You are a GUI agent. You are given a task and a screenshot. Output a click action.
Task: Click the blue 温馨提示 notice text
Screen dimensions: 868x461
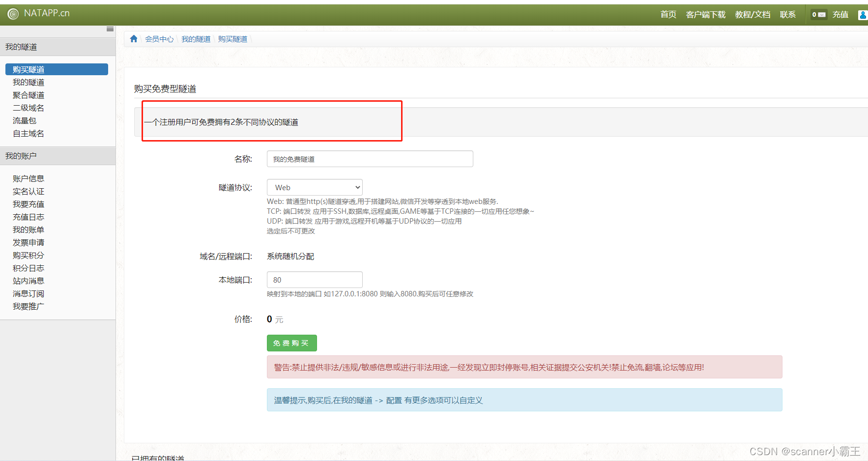378,400
